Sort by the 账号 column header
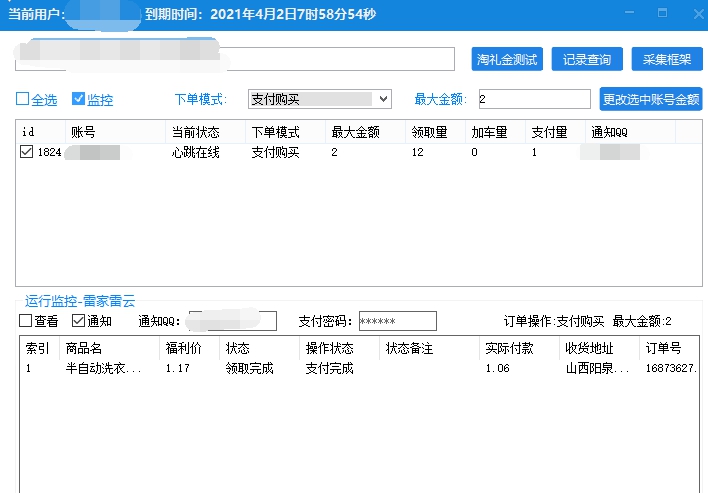The width and height of the screenshot is (708, 493). [x=116, y=132]
